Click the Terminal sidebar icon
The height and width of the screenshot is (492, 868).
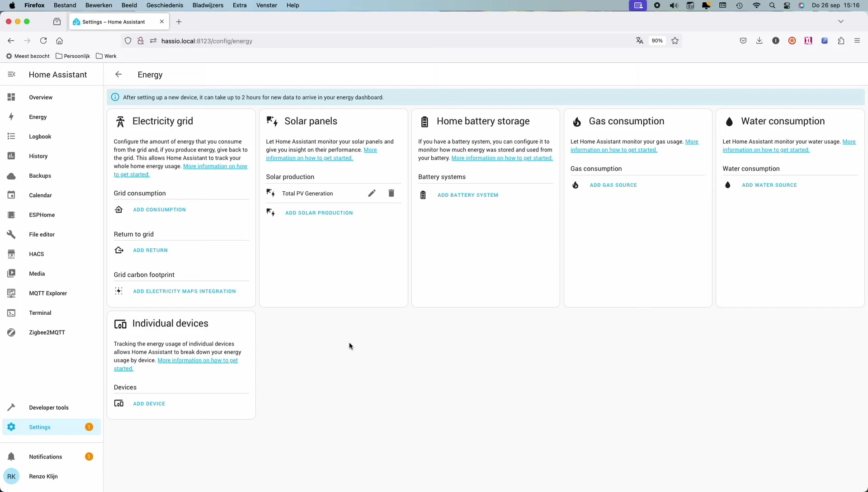11,313
